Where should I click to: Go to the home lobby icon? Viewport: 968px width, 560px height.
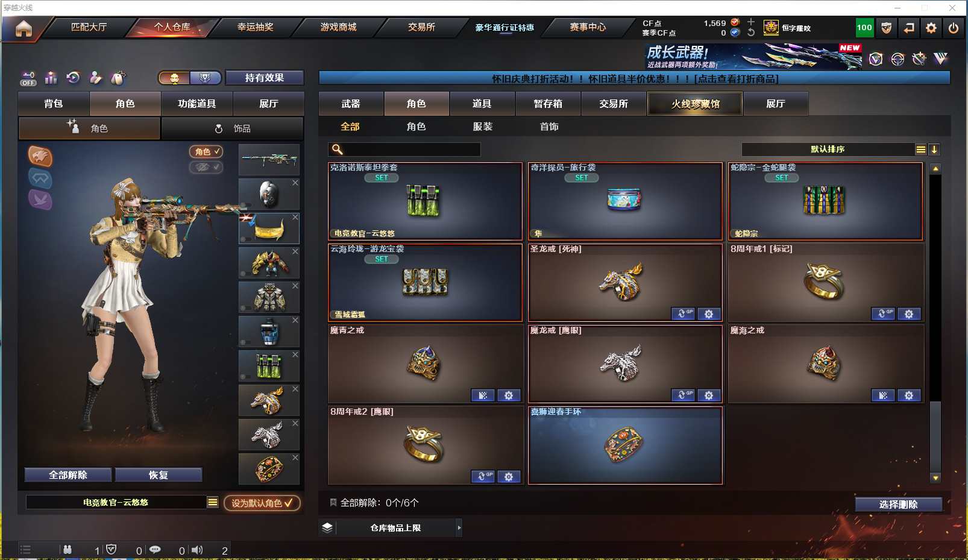click(x=24, y=28)
